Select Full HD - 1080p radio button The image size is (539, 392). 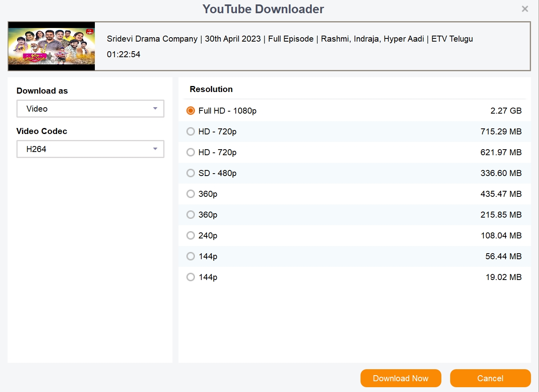(191, 111)
